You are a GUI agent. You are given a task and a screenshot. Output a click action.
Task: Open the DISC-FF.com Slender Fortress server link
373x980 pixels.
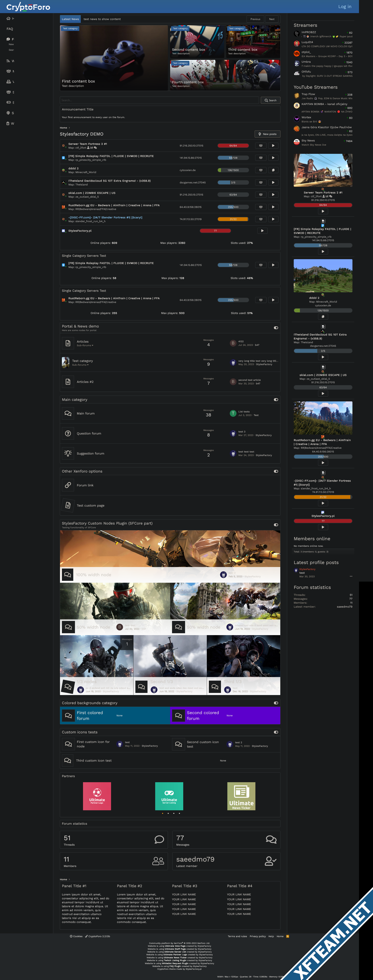click(x=105, y=218)
